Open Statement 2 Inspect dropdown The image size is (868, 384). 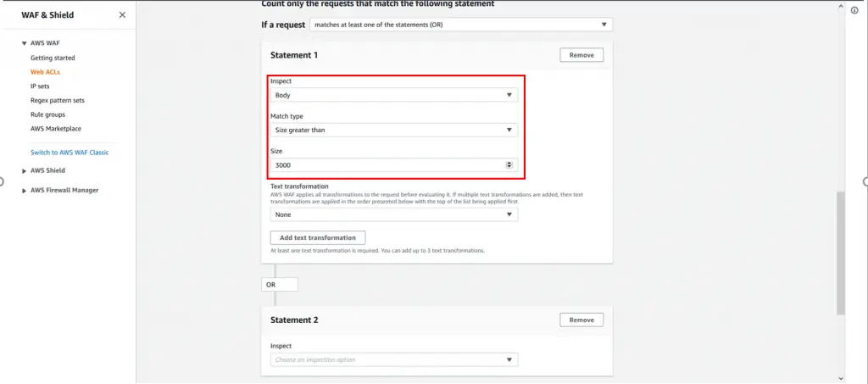tap(394, 359)
